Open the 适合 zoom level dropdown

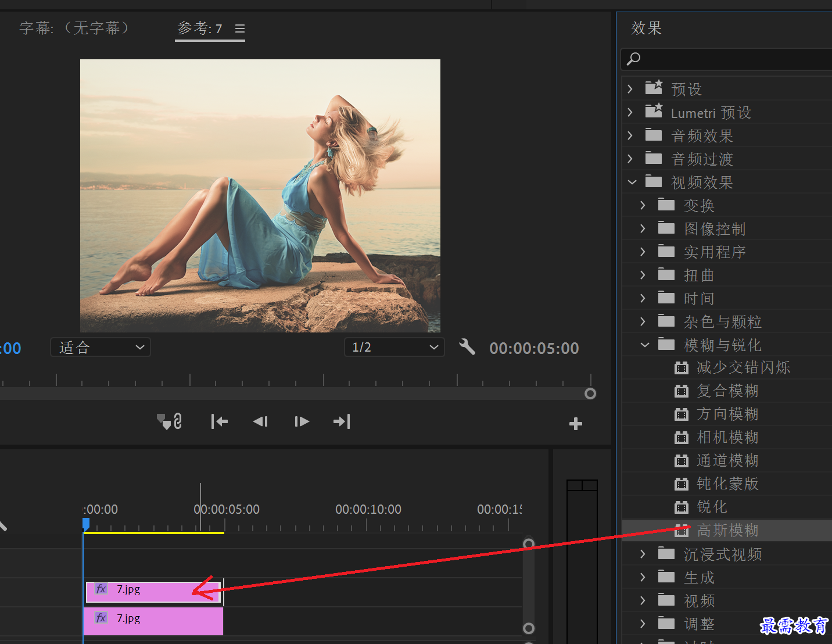pos(101,347)
